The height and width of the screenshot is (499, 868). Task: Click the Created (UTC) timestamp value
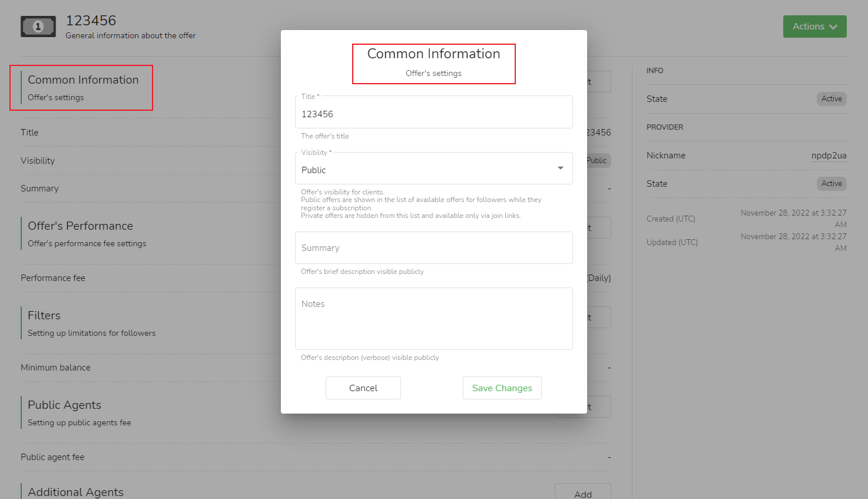click(793, 219)
